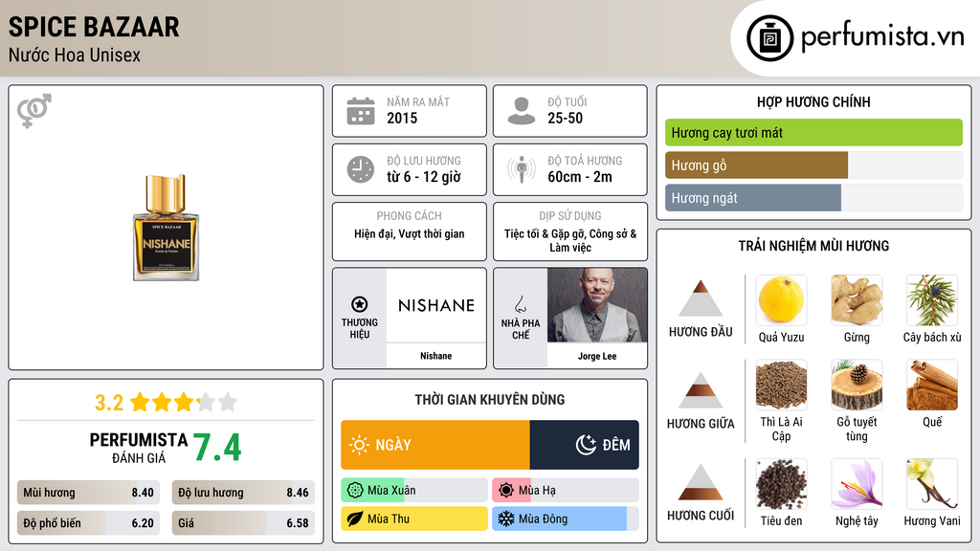
Task: Click the Hương cay tươi mát bar
Action: [x=813, y=132]
